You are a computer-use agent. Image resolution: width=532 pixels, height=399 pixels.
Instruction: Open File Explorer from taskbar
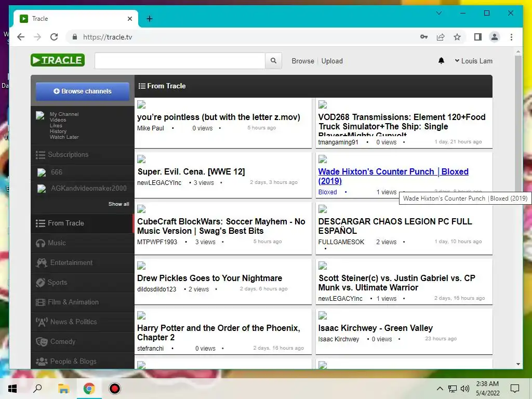[63, 389]
